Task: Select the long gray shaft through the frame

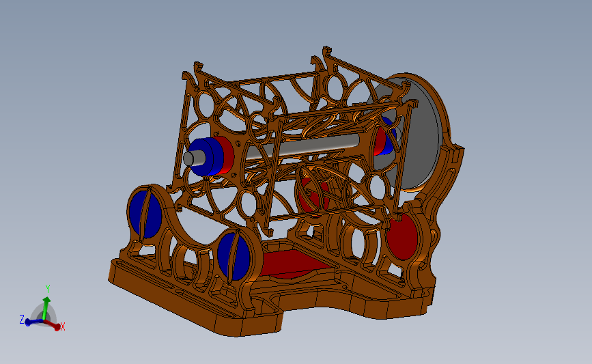Action: pos(302,145)
